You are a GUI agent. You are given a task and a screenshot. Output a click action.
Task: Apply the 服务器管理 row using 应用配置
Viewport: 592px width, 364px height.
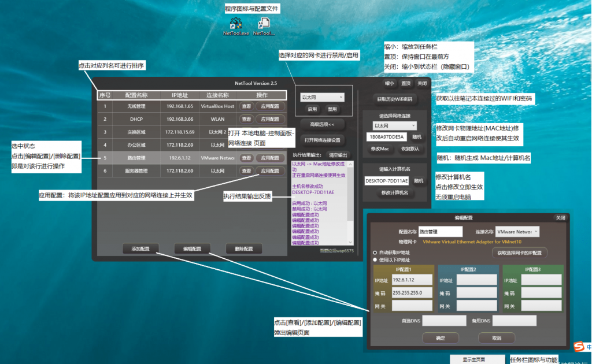(270, 171)
